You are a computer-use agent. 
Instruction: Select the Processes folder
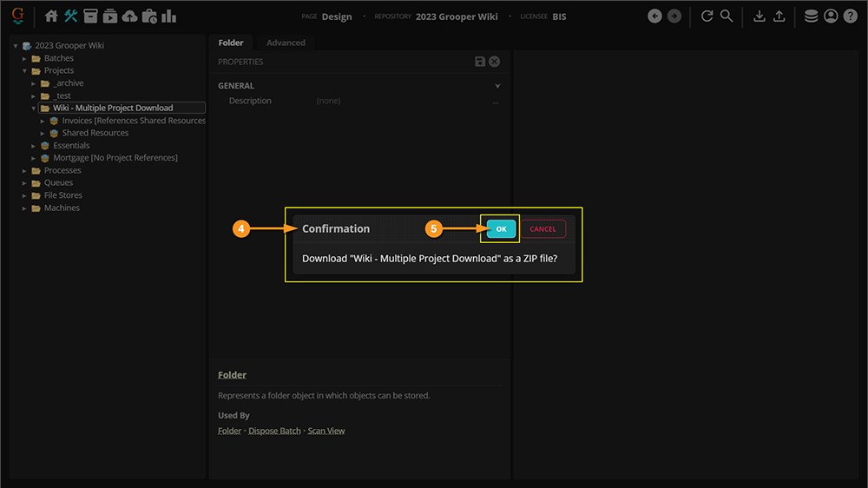click(x=62, y=170)
